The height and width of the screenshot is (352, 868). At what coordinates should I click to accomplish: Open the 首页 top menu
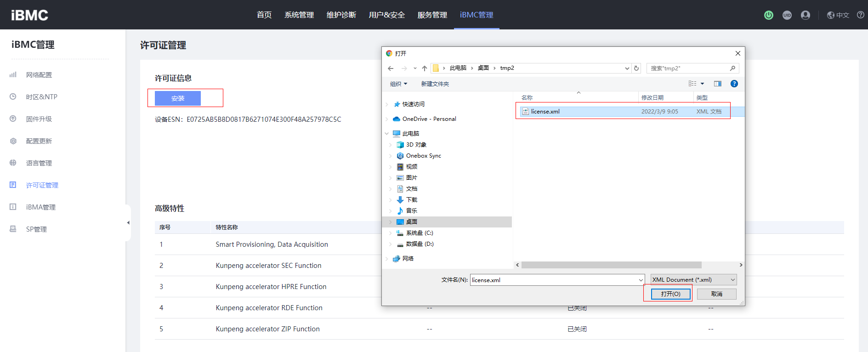(x=264, y=15)
